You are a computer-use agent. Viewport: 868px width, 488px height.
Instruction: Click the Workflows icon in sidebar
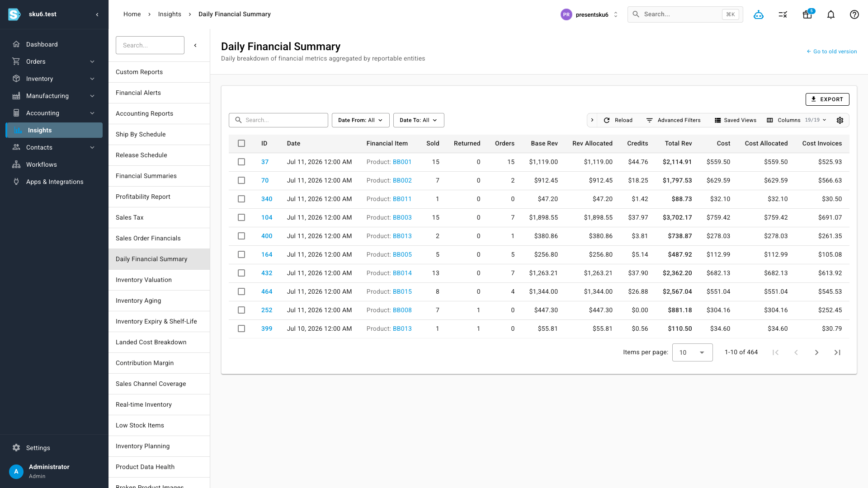click(x=16, y=164)
